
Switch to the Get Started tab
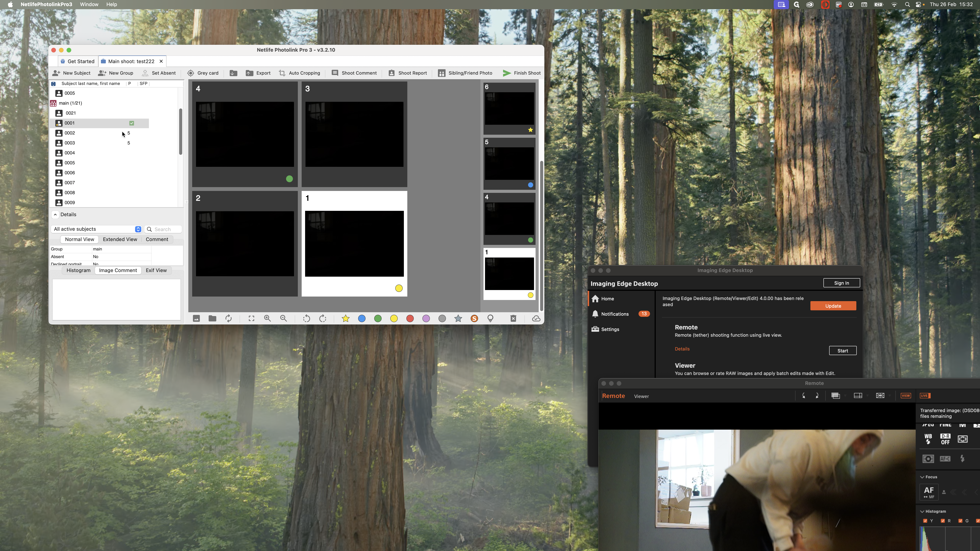pos(78,61)
